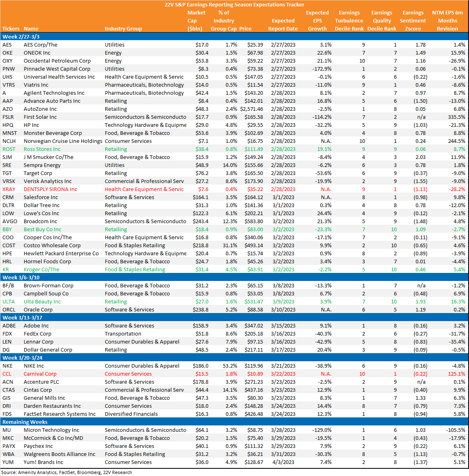
Task: Select 'Paychex Inc' name cell
Action: tap(38, 446)
